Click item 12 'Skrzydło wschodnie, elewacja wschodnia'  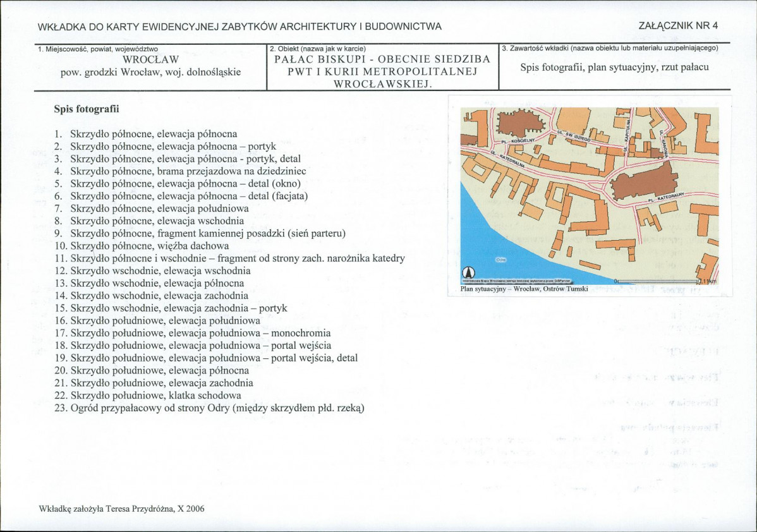160,271
